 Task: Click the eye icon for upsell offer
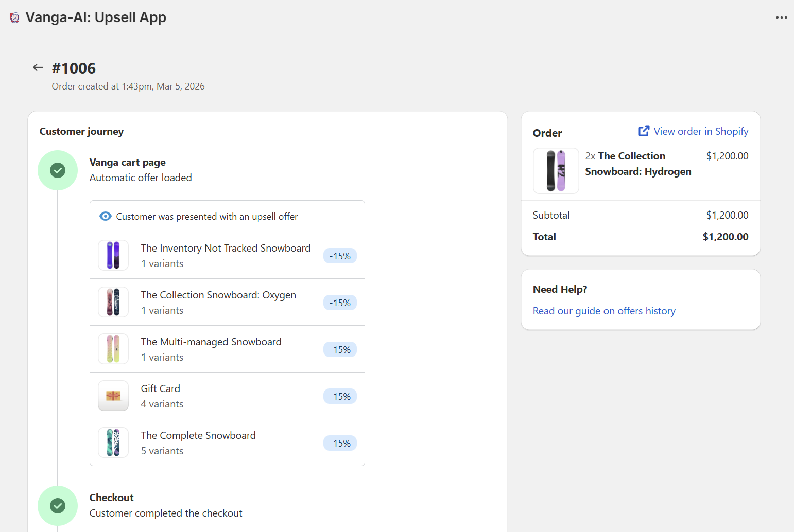tap(105, 216)
